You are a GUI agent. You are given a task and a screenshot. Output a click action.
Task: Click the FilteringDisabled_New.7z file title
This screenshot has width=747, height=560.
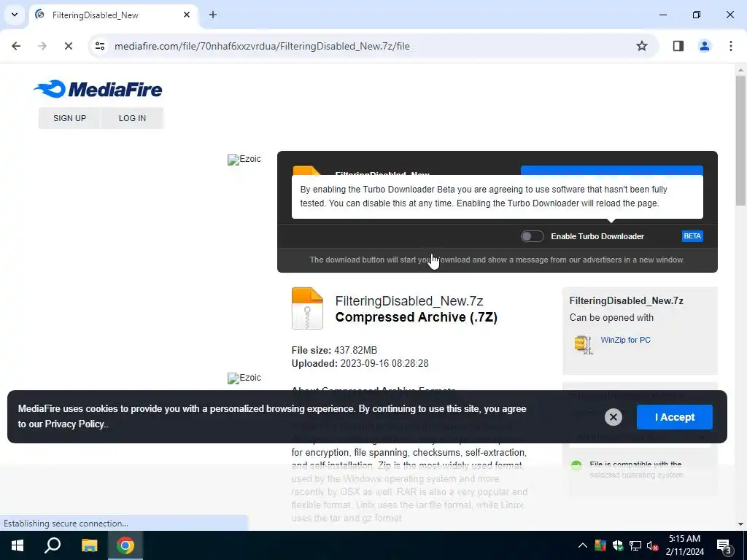409,301
